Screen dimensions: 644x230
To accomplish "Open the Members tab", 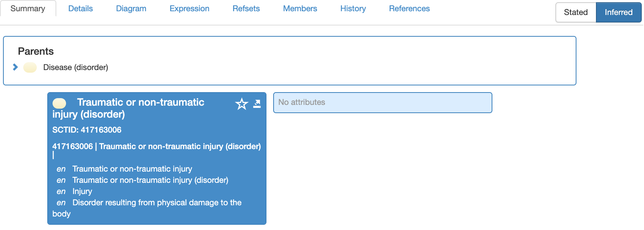I will (x=300, y=9).
